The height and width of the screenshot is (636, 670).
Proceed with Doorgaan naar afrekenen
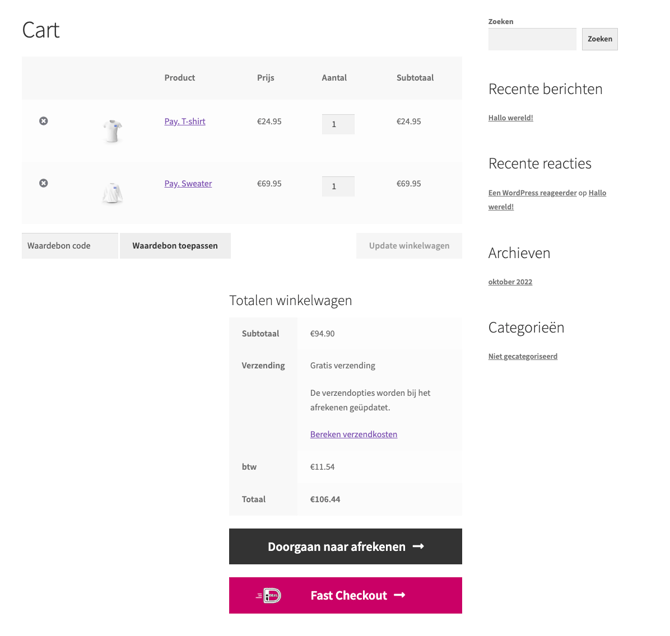(345, 546)
